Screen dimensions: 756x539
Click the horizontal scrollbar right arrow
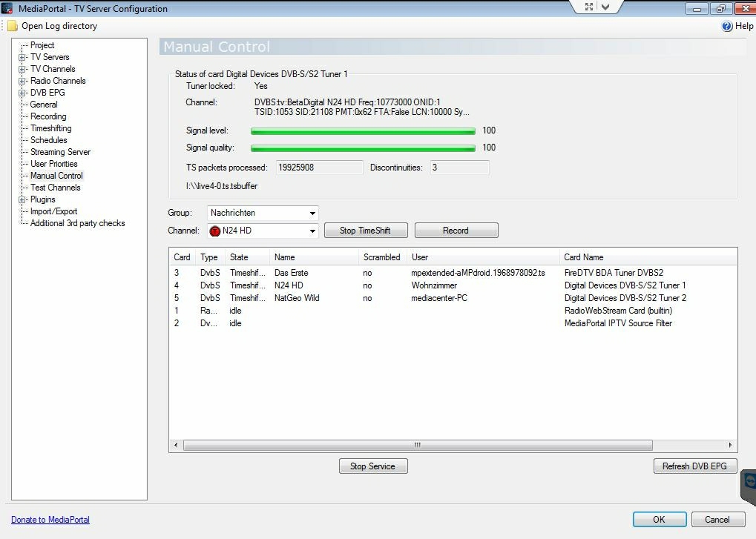point(731,445)
